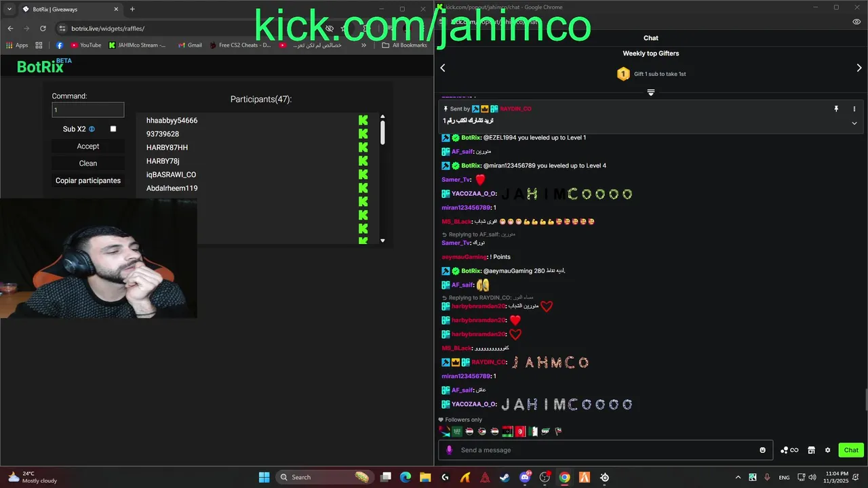Click Copiar participantes button
Screen dimensions: 868x488
[88, 180]
